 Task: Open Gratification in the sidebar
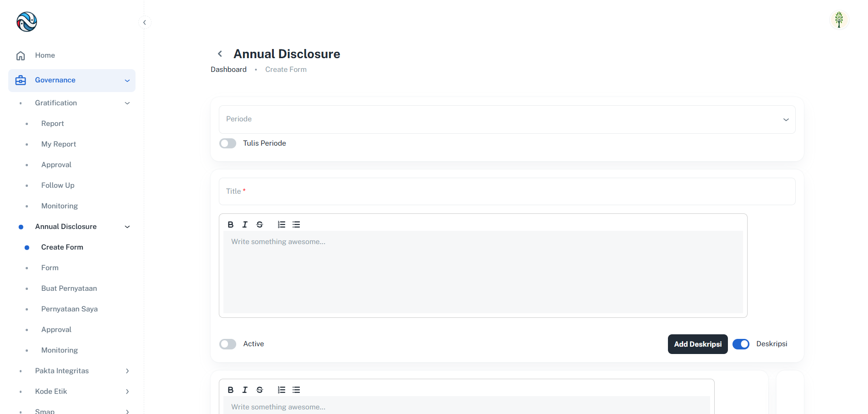click(x=56, y=103)
